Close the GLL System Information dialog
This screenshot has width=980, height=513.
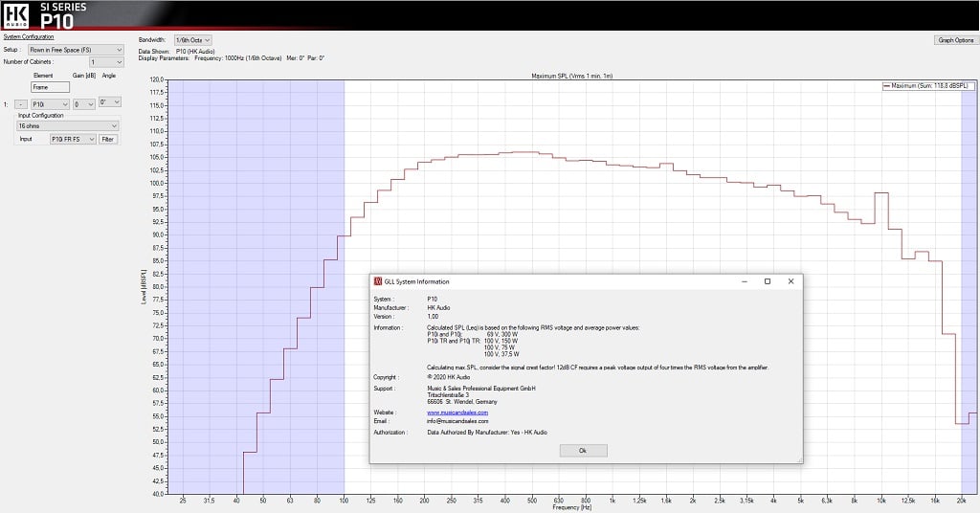coord(791,281)
